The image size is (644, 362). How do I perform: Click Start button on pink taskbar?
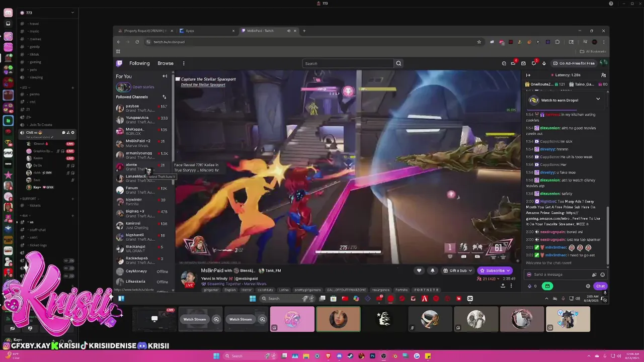[x=216, y=356]
